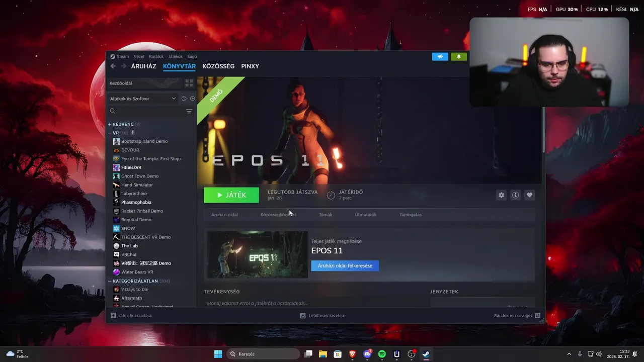The image size is (644, 362).
Task: Focus the library search field
Action: point(146,111)
